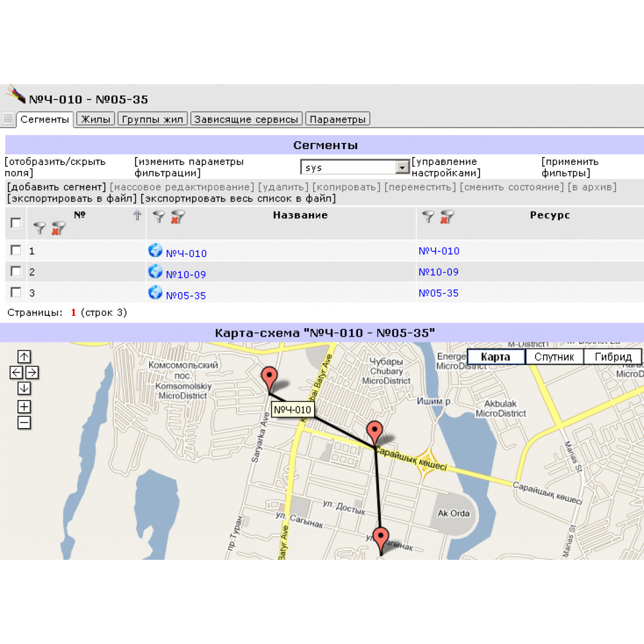This screenshot has width=644, height=644.
Task: Open filter funnel in the Название column
Action: coord(159,216)
